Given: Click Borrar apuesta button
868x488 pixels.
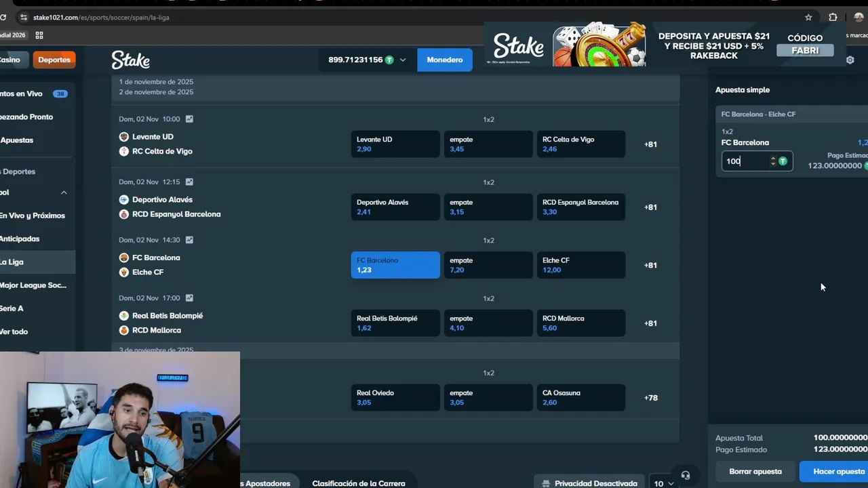Looking at the screenshot, I should pos(755,472).
